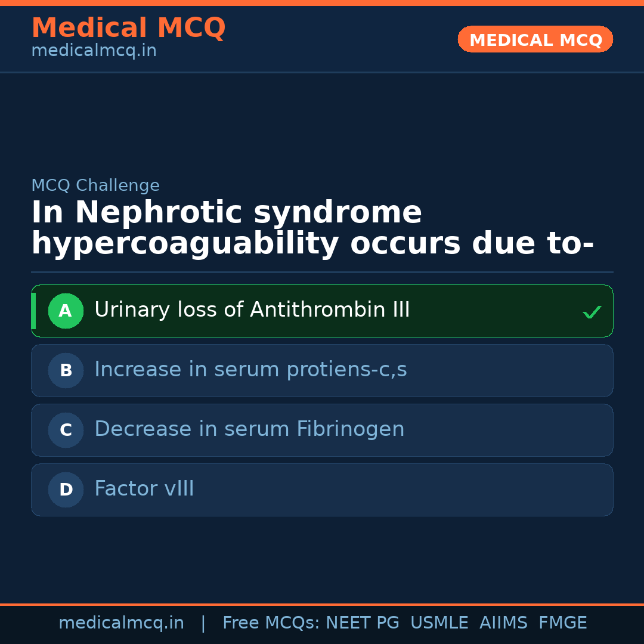The width and height of the screenshot is (644, 644).
Task: Click the green A option circle
Action: click(66, 311)
